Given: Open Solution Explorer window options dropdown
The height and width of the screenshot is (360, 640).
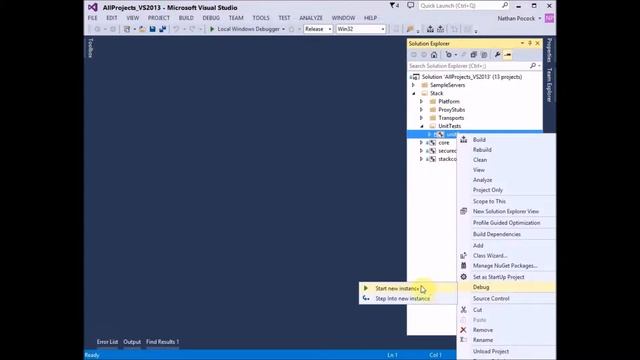Looking at the screenshot, I should pyautogui.click(x=522, y=43).
